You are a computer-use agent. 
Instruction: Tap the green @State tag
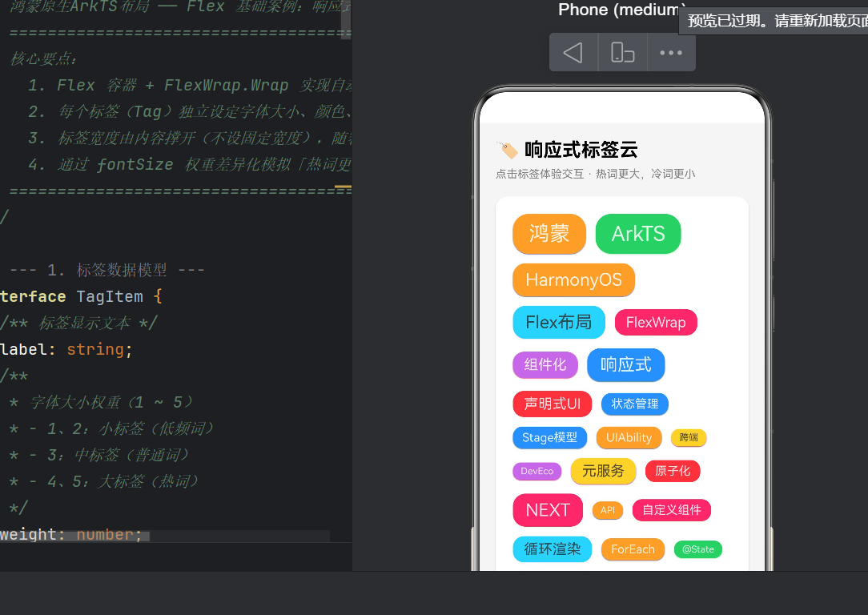(x=698, y=549)
